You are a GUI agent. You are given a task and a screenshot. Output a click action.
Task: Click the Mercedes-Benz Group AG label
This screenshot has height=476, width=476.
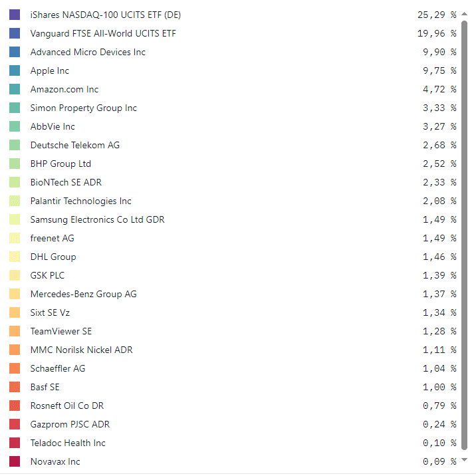pyautogui.click(x=84, y=294)
